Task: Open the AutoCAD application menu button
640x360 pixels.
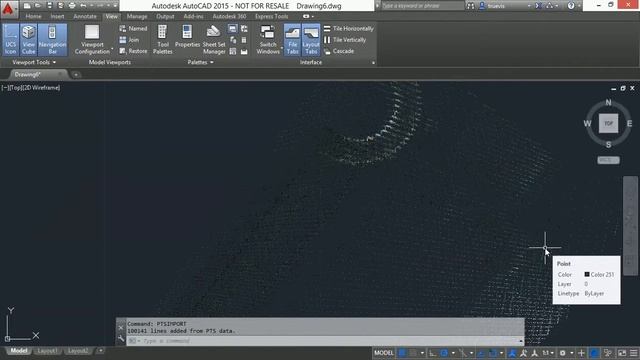Action: coord(9,9)
